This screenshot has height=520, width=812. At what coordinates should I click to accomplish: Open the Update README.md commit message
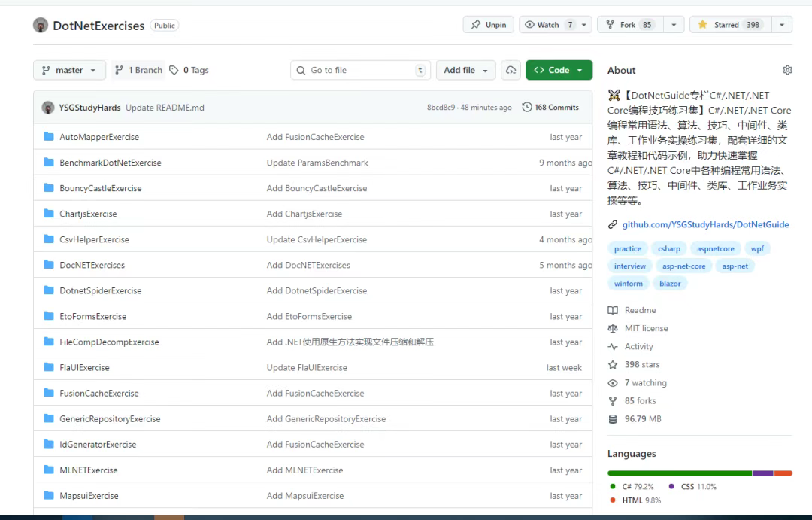(x=165, y=108)
